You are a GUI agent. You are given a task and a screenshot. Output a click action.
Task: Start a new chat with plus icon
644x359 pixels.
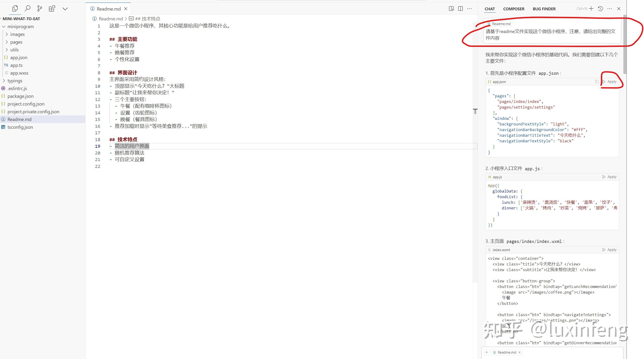(591, 9)
